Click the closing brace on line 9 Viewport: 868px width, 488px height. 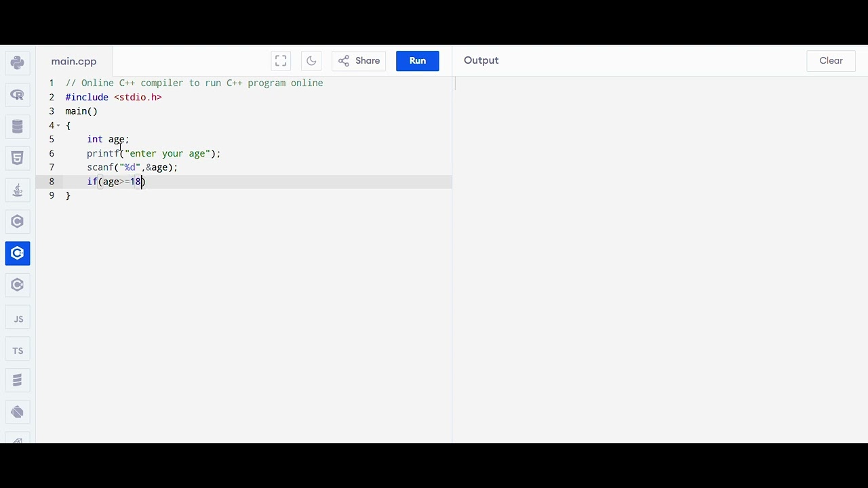tap(68, 196)
